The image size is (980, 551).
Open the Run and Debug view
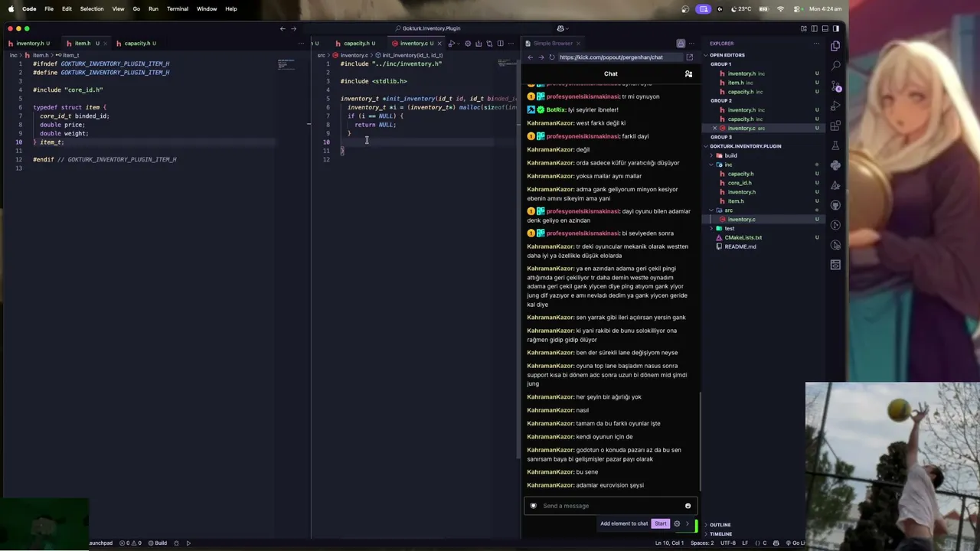835,106
